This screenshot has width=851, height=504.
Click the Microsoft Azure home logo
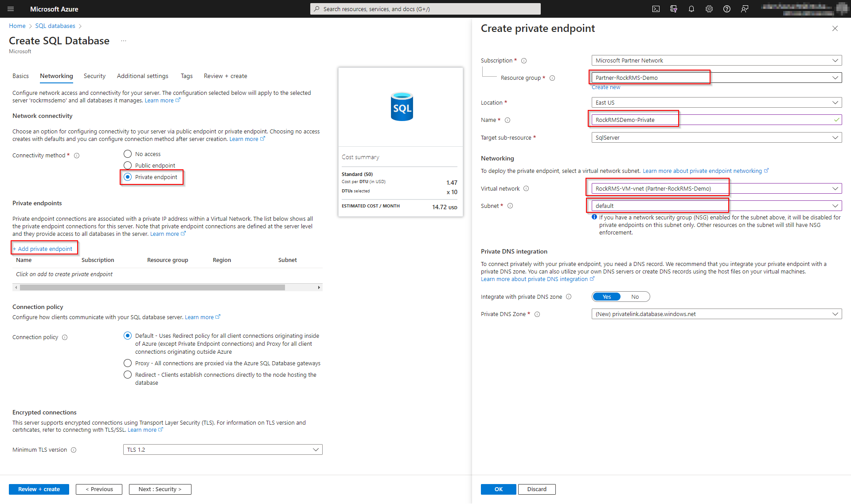coord(54,9)
